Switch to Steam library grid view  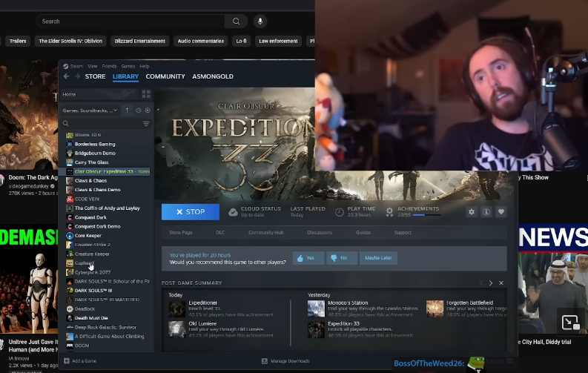[x=146, y=94]
